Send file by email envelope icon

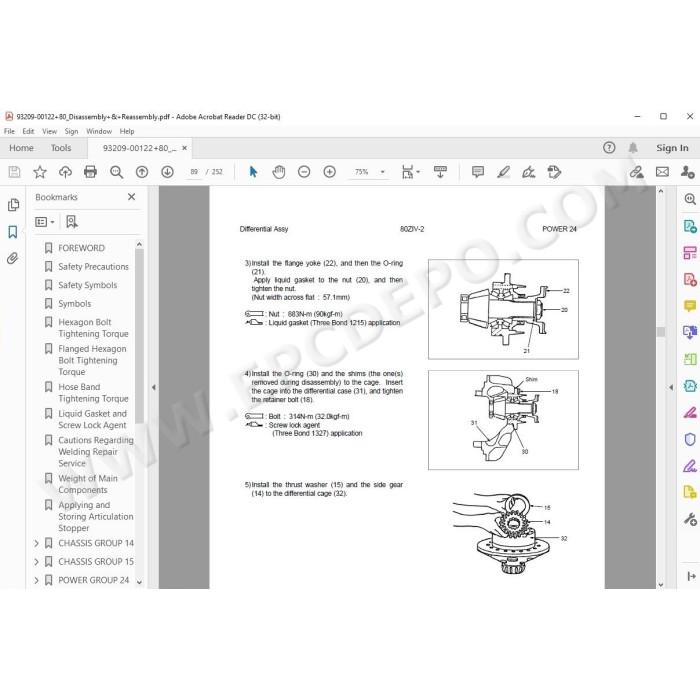tap(662, 172)
